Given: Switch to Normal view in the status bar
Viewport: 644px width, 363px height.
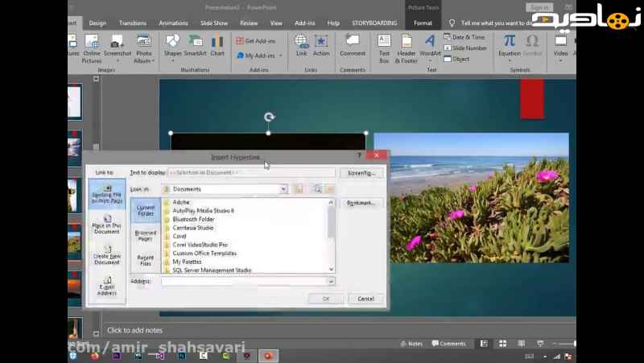Looking at the screenshot, I should coord(485,344).
